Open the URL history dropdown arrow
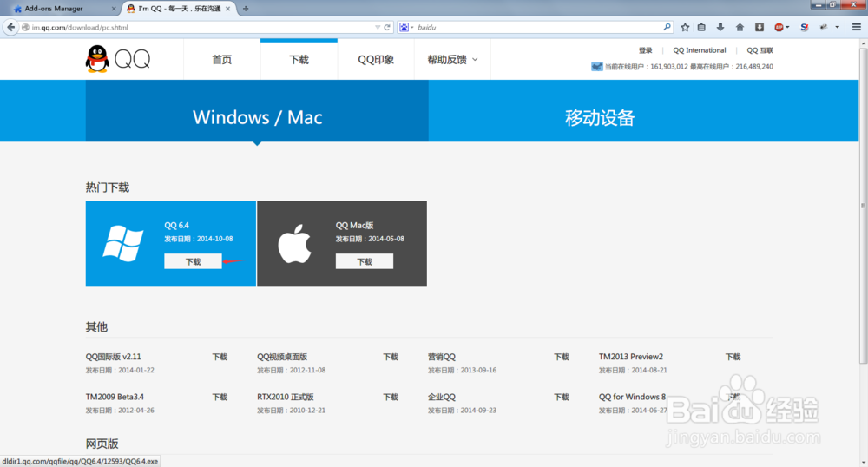868x467 pixels. (x=378, y=27)
